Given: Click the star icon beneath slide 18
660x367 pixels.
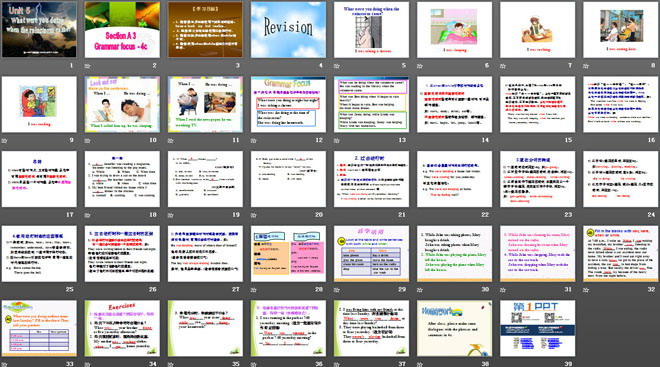Looking at the screenshot, I should click(88, 215).
